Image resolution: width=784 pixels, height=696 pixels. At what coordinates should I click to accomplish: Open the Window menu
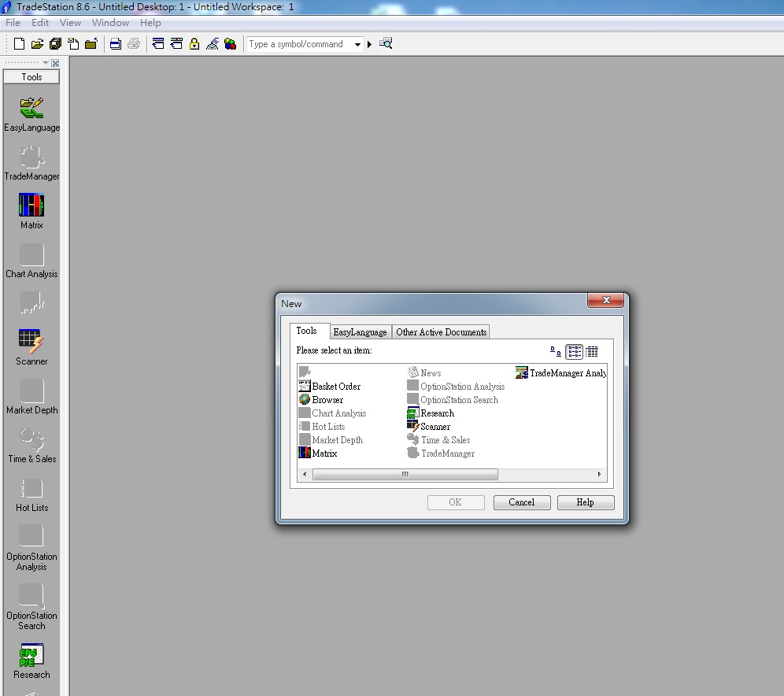click(x=110, y=23)
